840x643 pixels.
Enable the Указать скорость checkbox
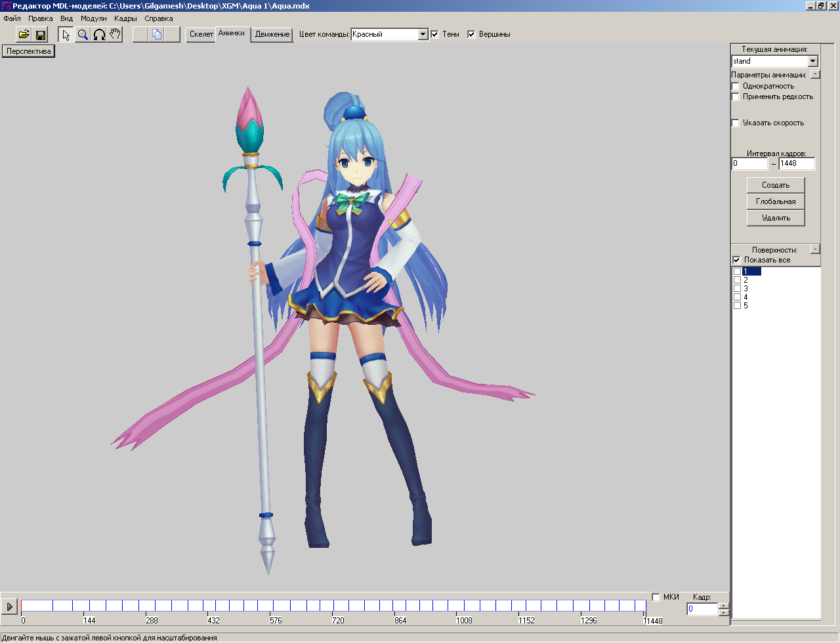point(736,123)
